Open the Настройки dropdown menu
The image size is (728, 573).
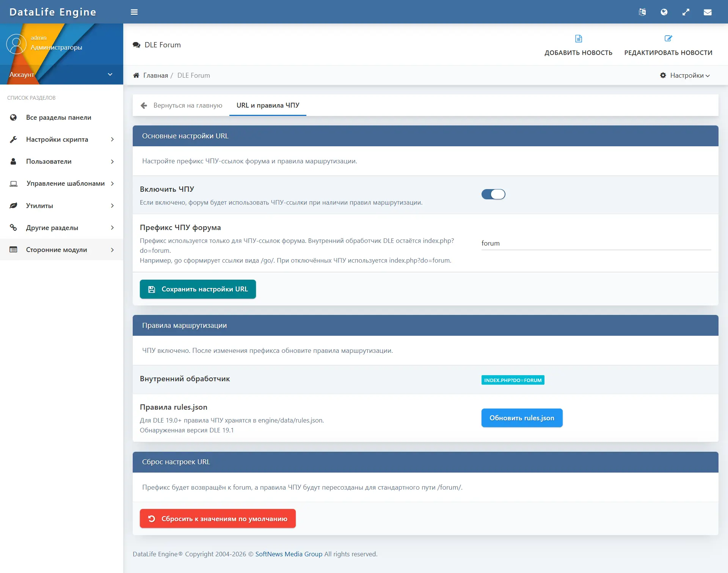click(685, 75)
